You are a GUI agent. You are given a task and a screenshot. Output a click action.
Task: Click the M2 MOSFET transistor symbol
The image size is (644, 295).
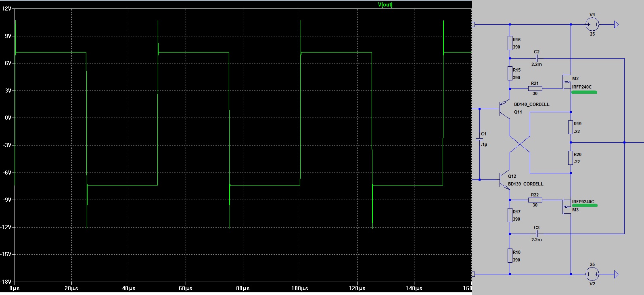pyautogui.click(x=567, y=82)
